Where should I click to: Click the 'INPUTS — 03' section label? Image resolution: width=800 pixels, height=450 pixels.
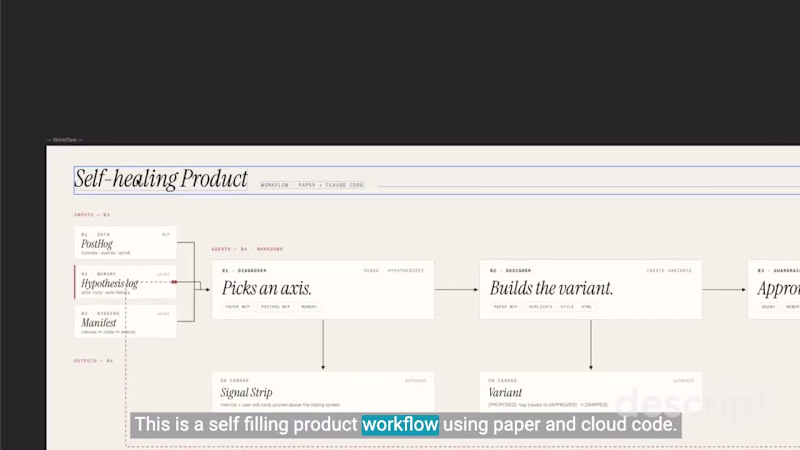pos(92,215)
